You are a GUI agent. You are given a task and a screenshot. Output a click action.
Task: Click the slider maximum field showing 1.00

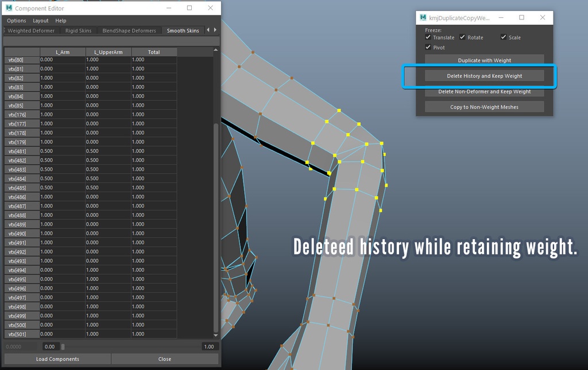point(209,347)
